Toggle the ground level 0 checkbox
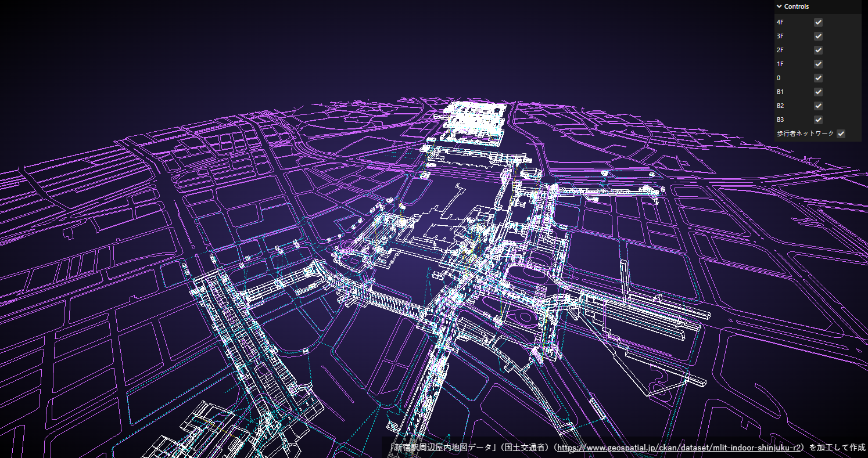The height and width of the screenshot is (458, 868). tap(818, 78)
